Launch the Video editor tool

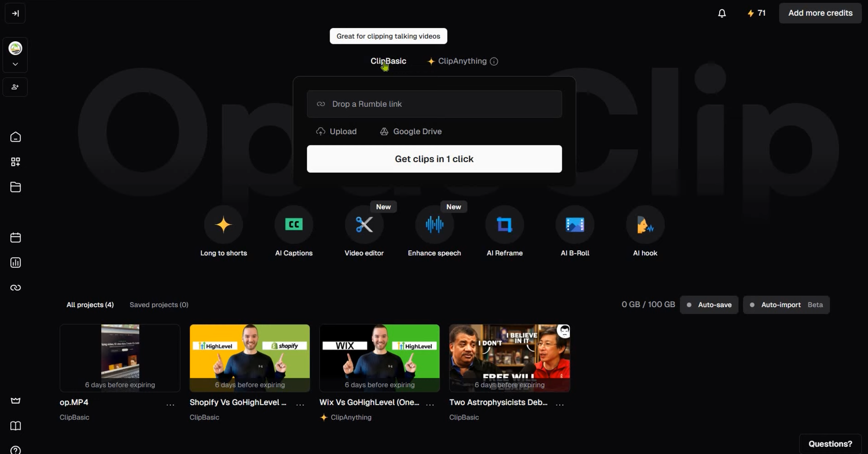point(364,231)
